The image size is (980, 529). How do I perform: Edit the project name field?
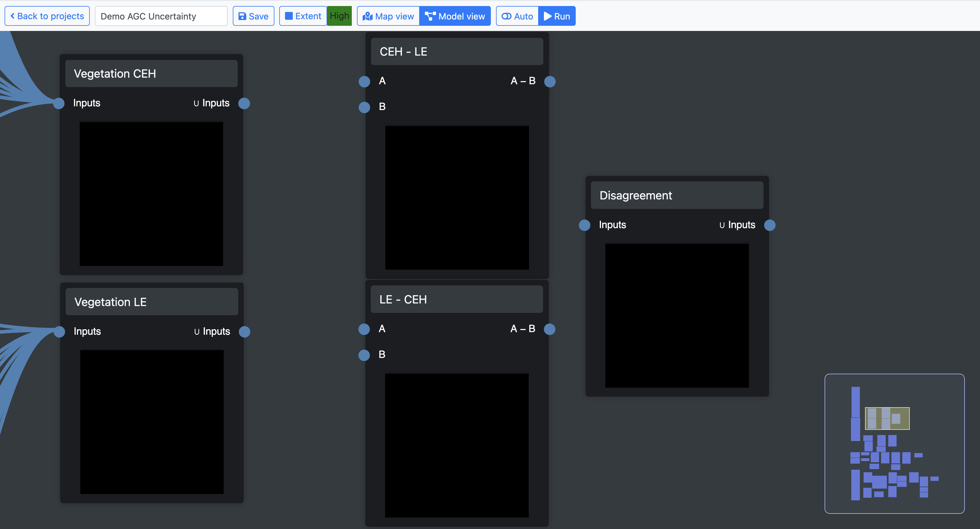(161, 16)
